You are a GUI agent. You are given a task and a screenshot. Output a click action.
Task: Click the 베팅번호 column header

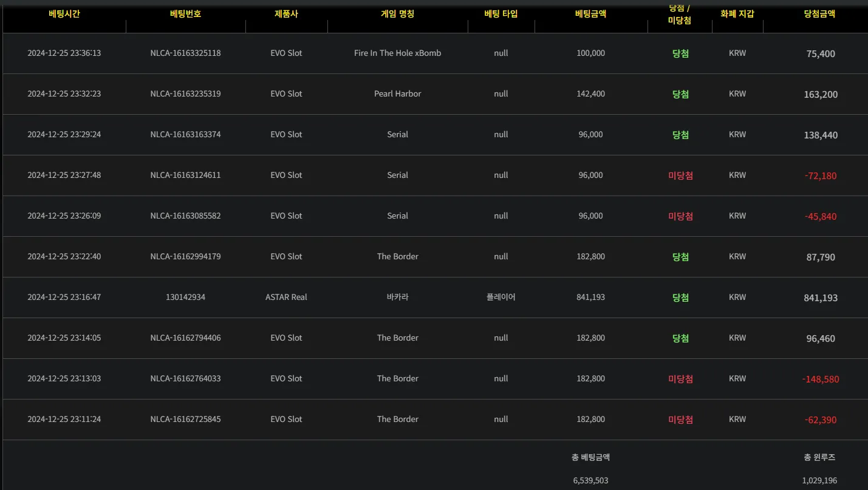click(185, 13)
